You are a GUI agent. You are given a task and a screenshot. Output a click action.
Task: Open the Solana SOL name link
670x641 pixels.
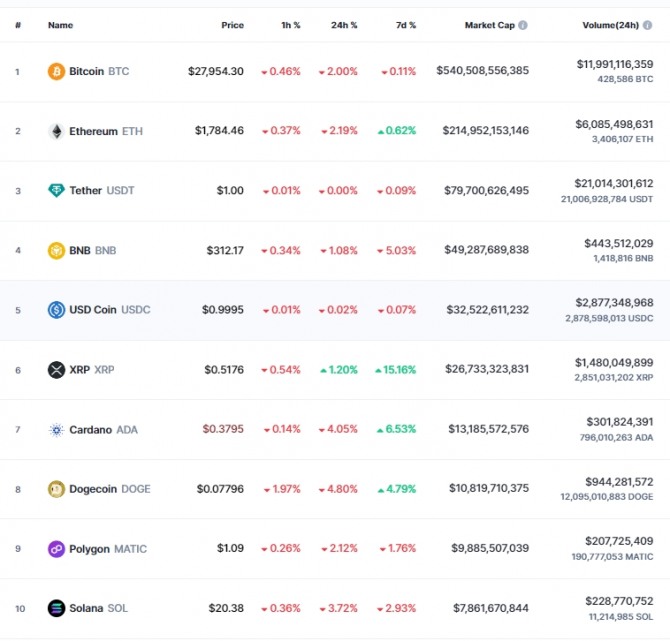click(98, 608)
